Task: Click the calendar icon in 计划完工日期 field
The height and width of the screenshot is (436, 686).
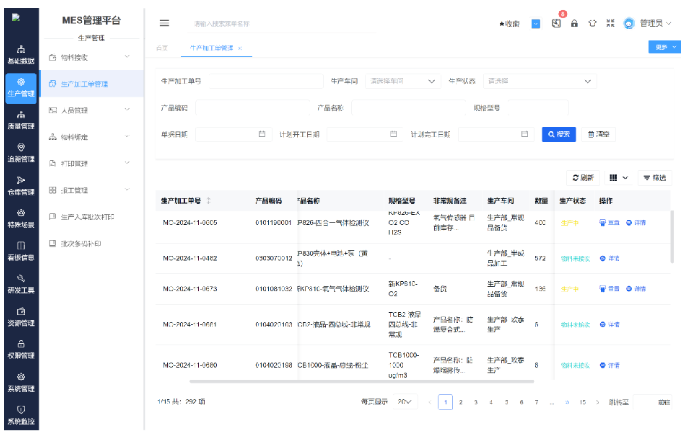Action: click(524, 133)
